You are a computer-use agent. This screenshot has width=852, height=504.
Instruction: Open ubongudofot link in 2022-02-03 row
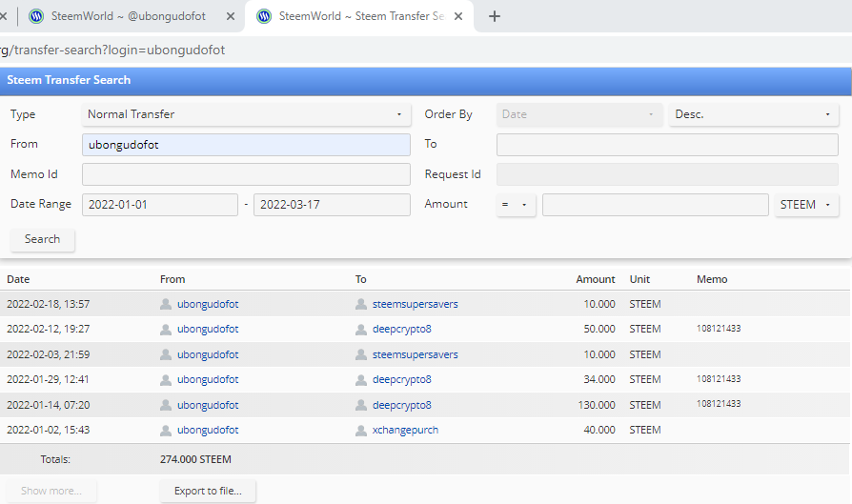pos(208,354)
